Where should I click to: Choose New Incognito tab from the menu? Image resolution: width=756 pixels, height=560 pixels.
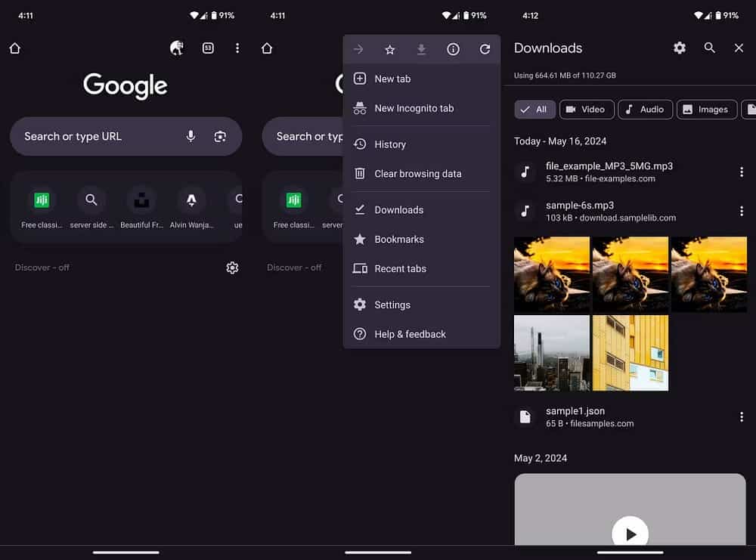[x=414, y=108]
